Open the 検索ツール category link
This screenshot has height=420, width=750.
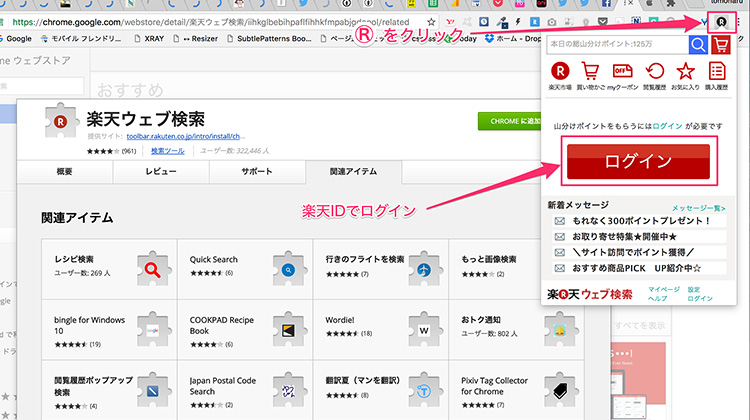167,151
